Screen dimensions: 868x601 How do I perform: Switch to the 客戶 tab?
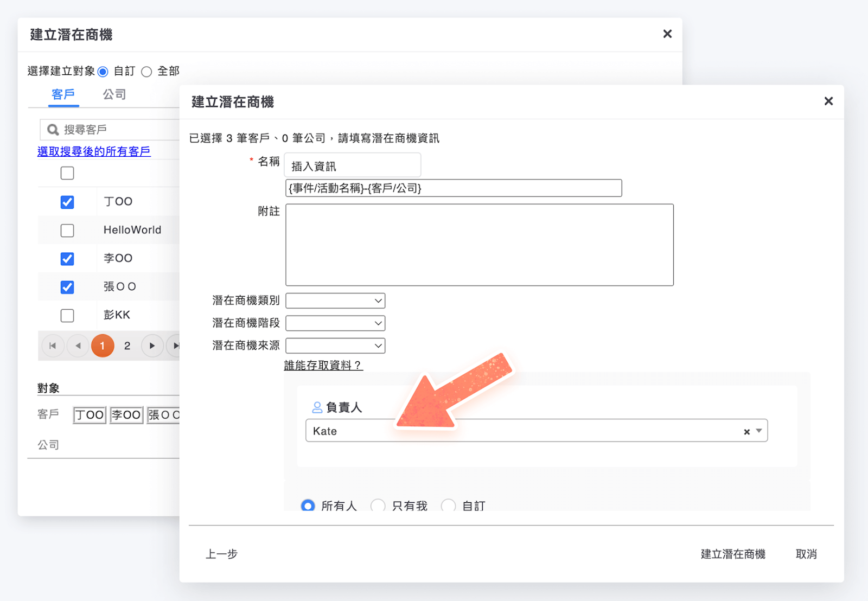coord(63,94)
